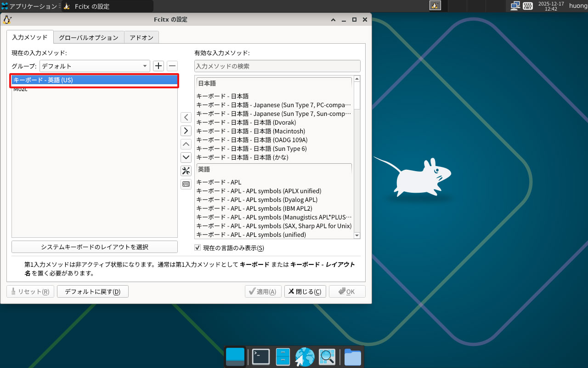This screenshot has width=588, height=368.
Task: Move selected input method up
Action: (186, 144)
